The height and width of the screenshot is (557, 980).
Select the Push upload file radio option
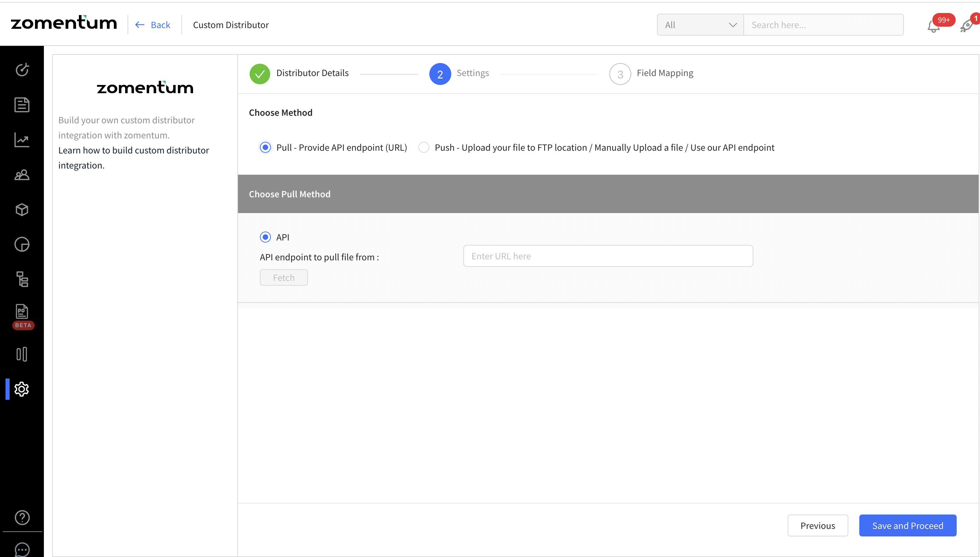pos(424,148)
